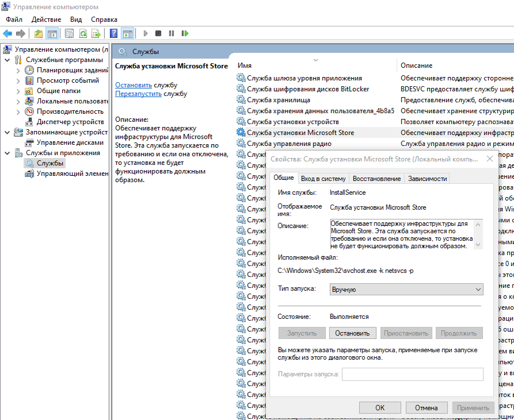The width and height of the screenshot is (514, 420).
Task: Open the Тип запуска dropdown
Action: point(406,289)
